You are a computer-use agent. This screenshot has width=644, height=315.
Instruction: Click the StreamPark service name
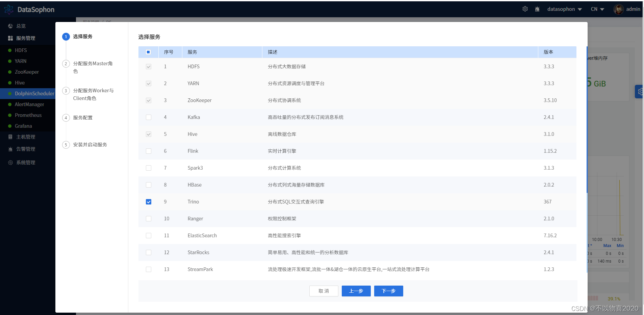(x=200, y=269)
